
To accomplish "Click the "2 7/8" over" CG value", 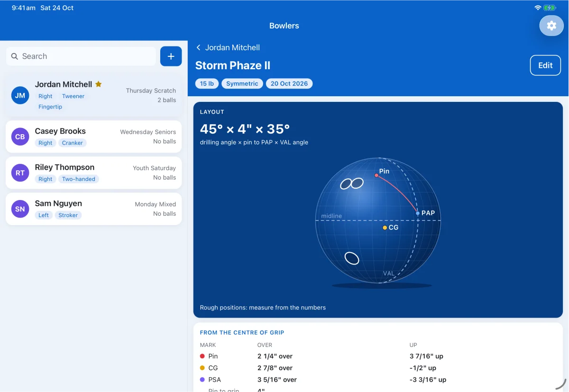I will coord(275,368).
